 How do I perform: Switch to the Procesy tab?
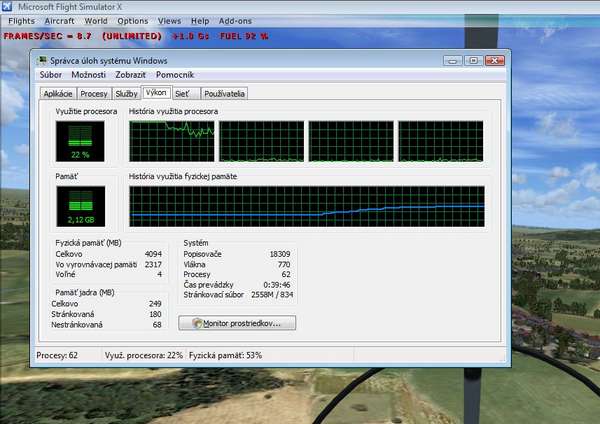coord(94,94)
